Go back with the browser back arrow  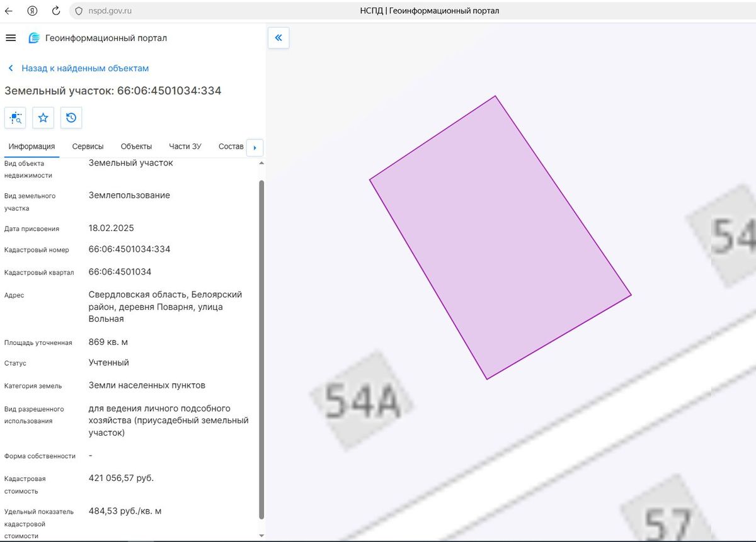click(9, 11)
